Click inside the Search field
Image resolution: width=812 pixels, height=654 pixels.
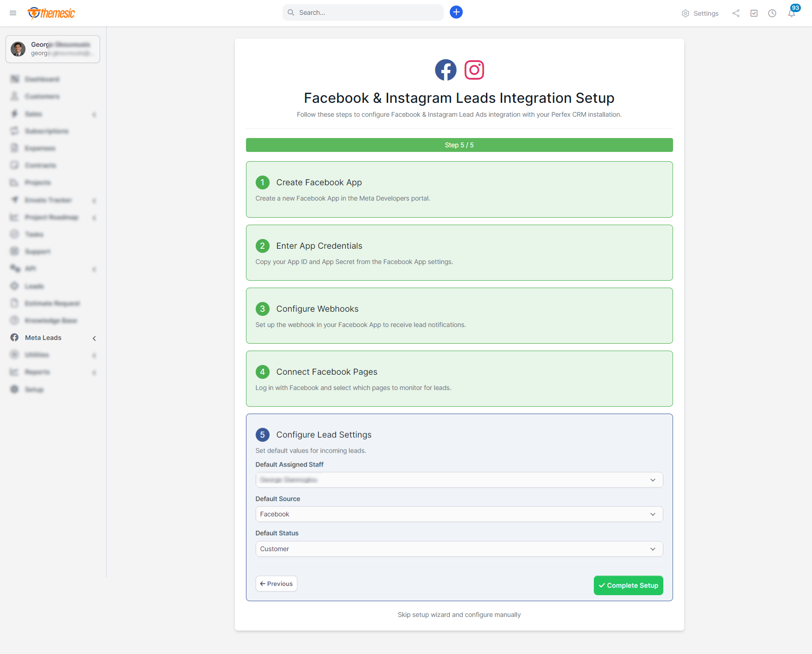click(x=363, y=13)
